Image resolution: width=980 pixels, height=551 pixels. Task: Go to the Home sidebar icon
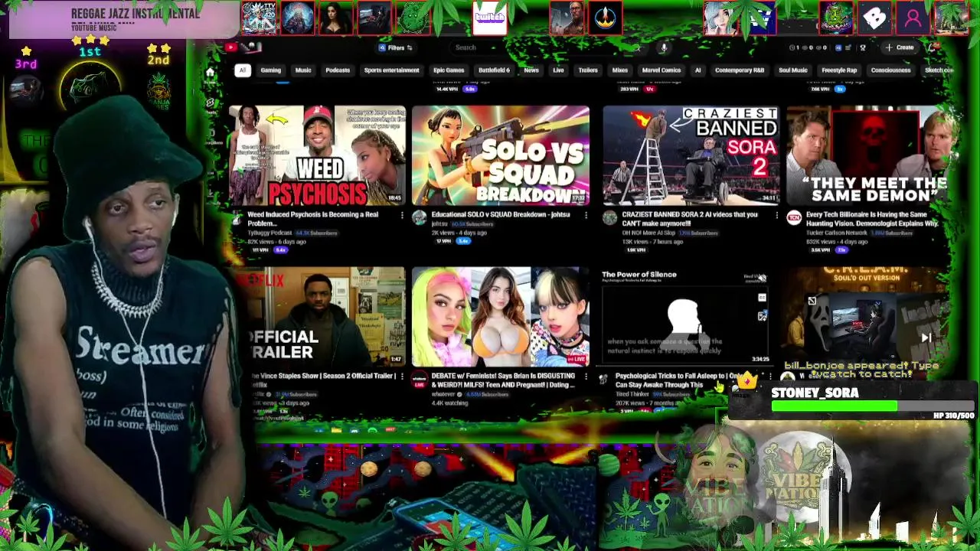pyautogui.click(x=210, y=73)
